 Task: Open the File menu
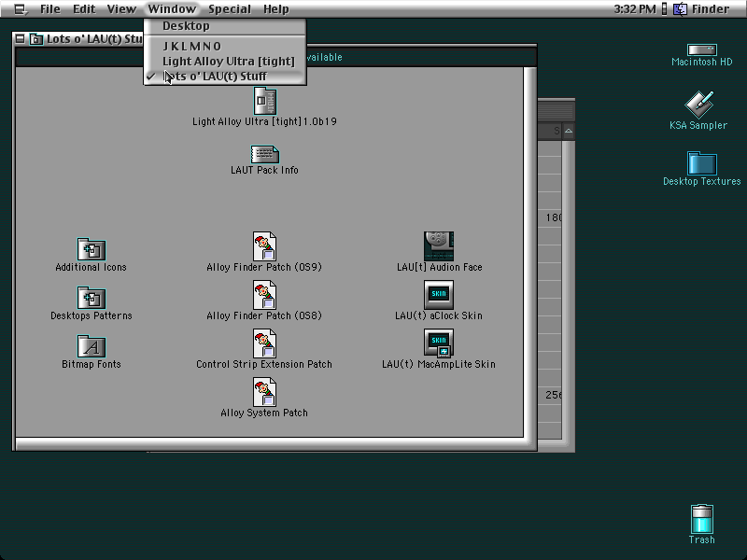(50, 9)
